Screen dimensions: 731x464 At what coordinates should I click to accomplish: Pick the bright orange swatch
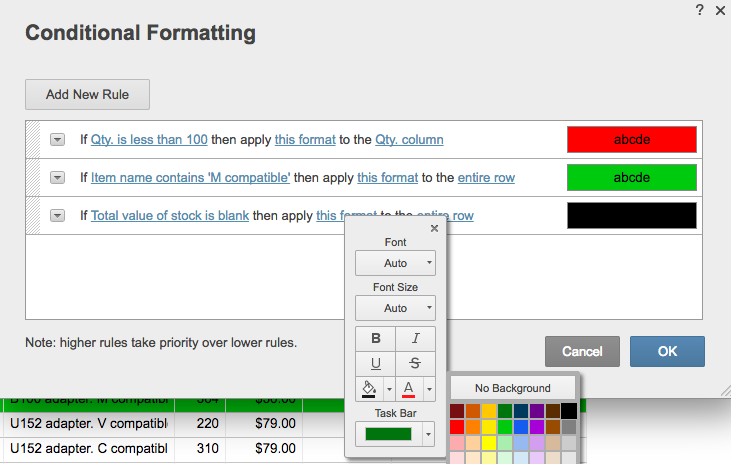tap(473, 427)
